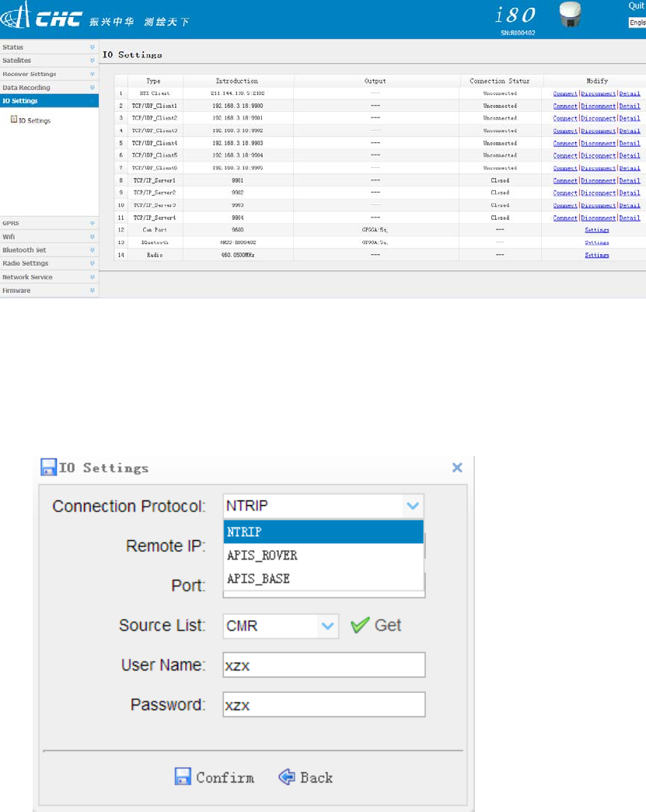Open Settings for Bluetooth row
The width and height of the screenshot is (646, 812).
click(x=597, y=242)
